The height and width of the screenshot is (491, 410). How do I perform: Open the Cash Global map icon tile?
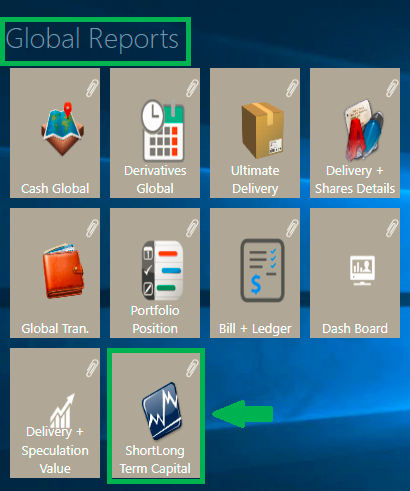62,128
